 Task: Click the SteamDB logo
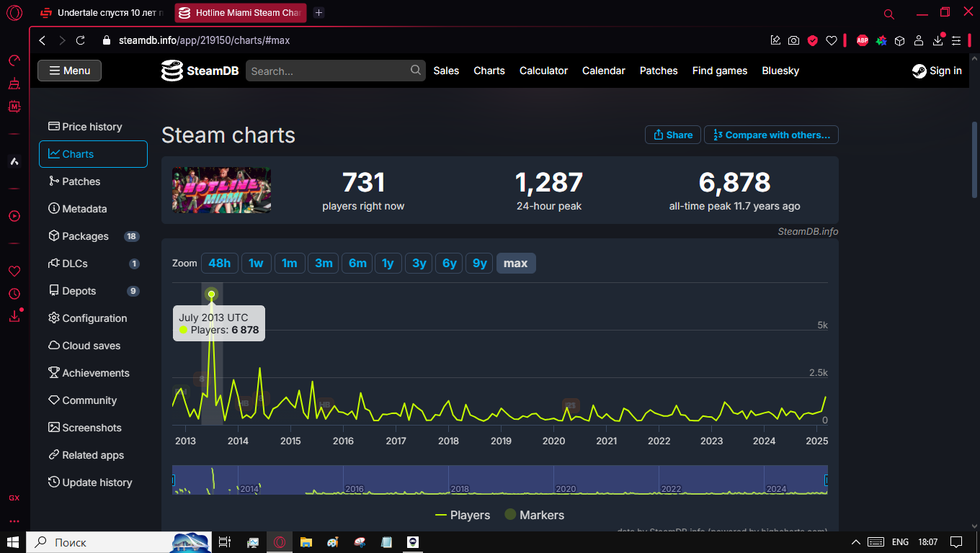tap(202, 71)
